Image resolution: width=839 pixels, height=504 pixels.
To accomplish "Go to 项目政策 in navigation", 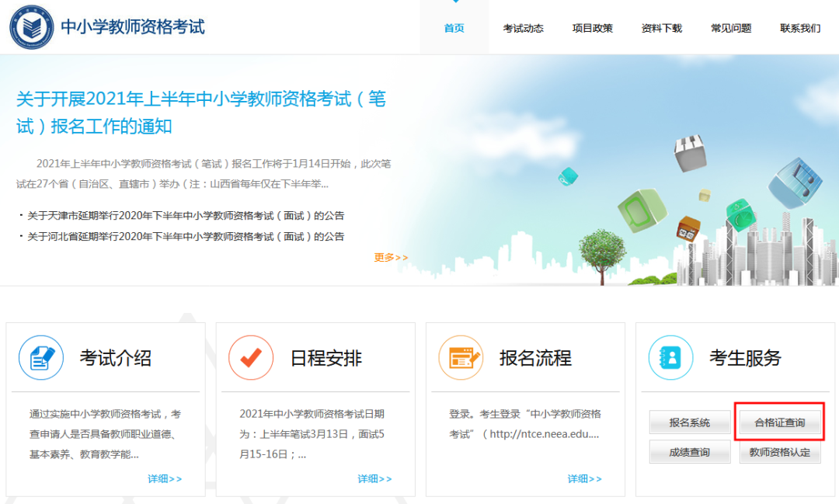I will tap(593, 28).
